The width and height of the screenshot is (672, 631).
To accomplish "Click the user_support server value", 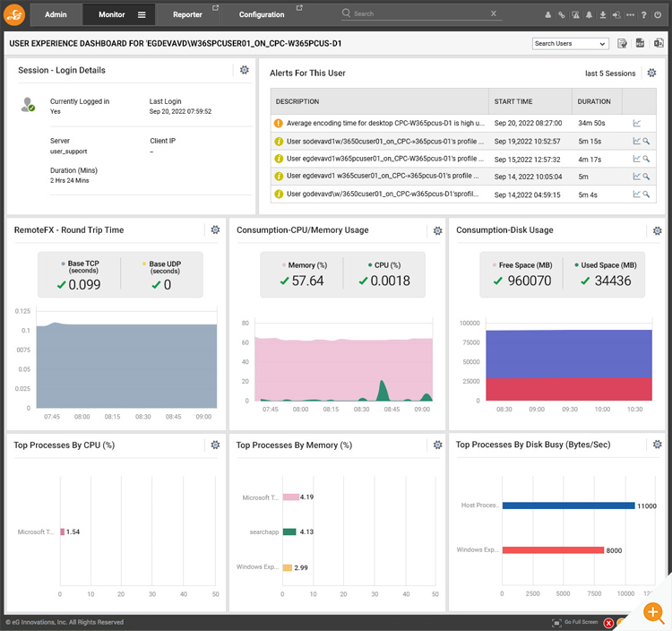I will [x=69, y=151].
